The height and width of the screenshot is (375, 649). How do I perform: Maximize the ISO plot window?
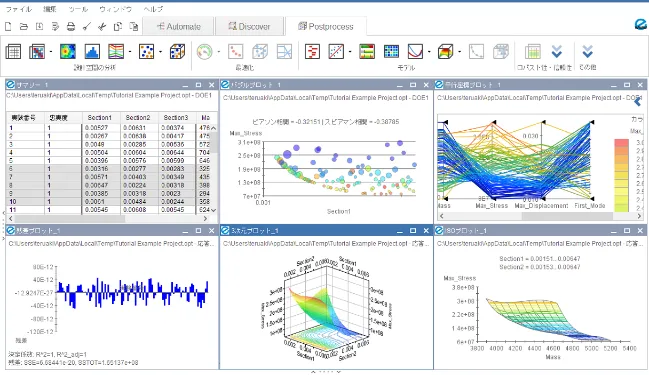627,231
